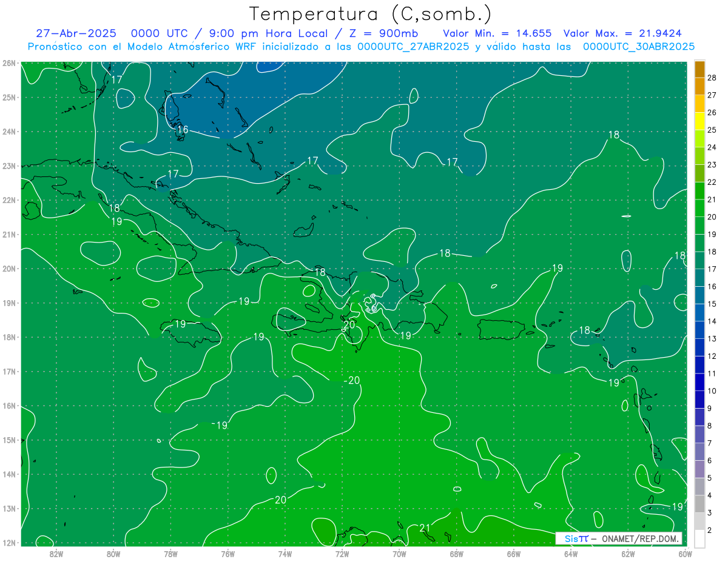Click the colorbar label "2"

click(709, 530)
